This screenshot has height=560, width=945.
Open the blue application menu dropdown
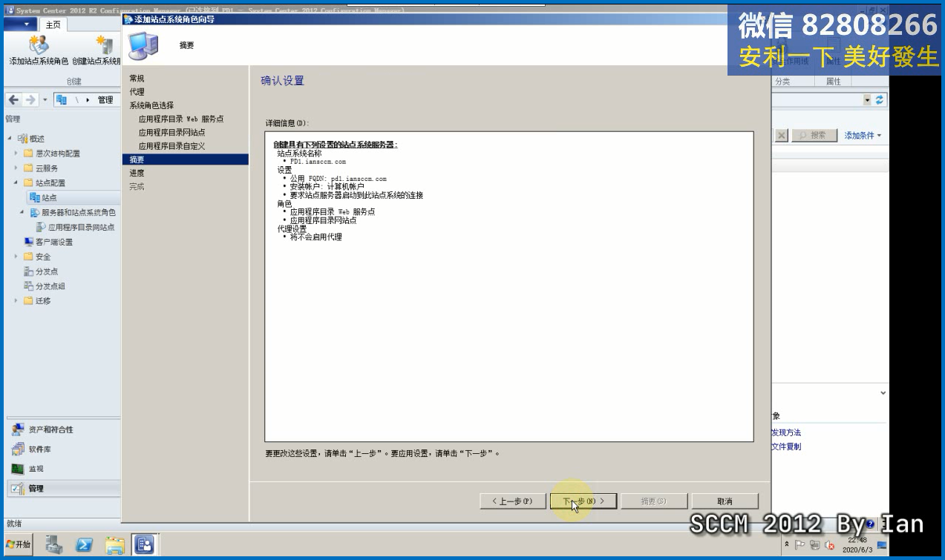(21, 24)
